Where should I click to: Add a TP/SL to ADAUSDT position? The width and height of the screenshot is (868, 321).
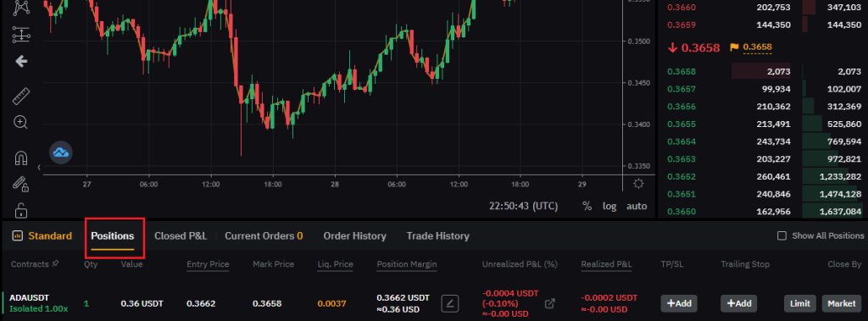click(679, 303)
